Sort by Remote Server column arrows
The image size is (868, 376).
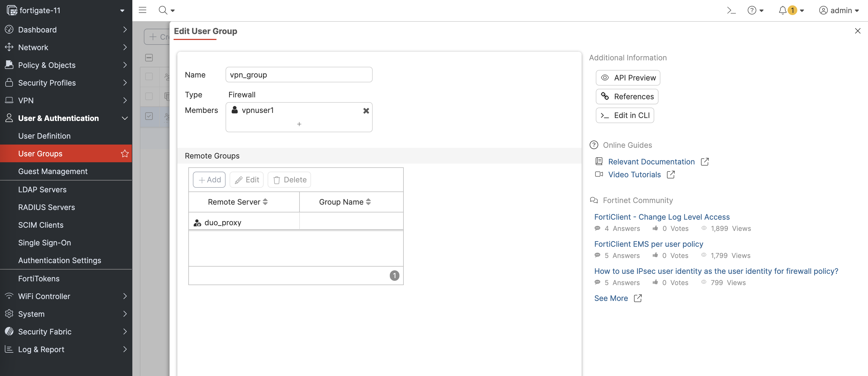tap(265, 202)
